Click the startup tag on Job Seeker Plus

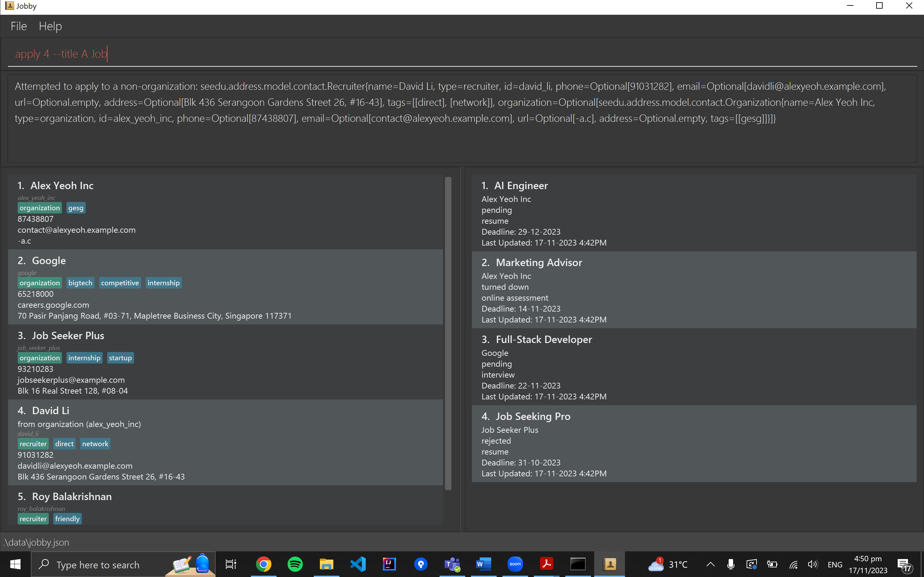[120, 358]
